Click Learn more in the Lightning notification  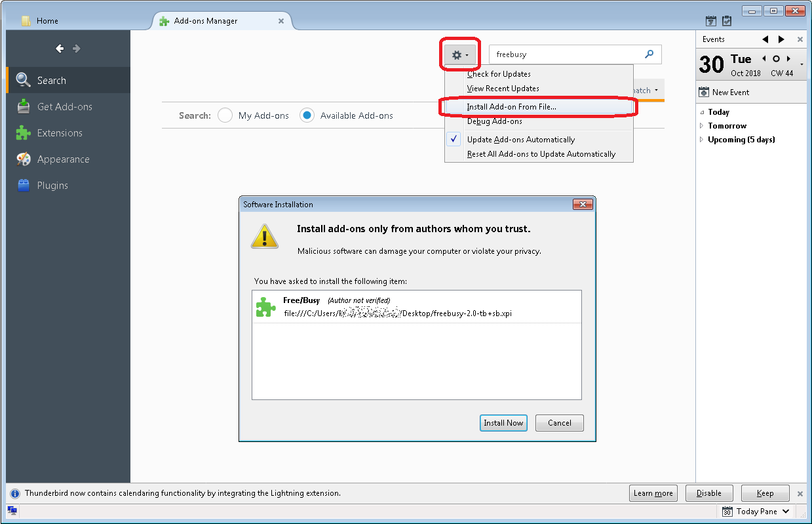coord(653,493)
